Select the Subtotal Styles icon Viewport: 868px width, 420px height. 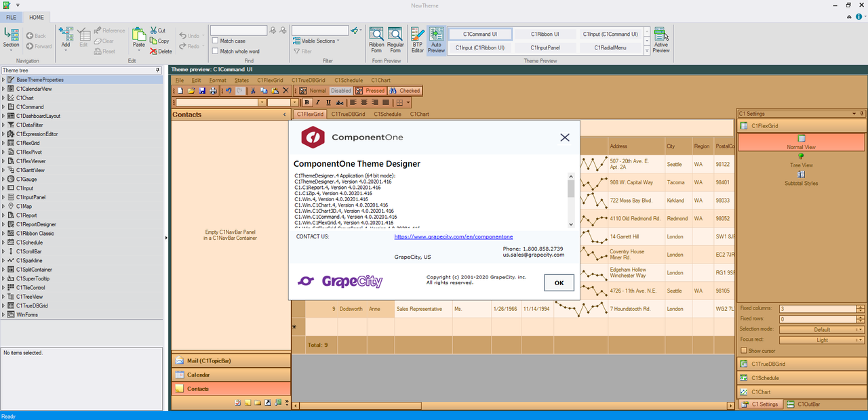pyautogui.click(x=801, y=175)
